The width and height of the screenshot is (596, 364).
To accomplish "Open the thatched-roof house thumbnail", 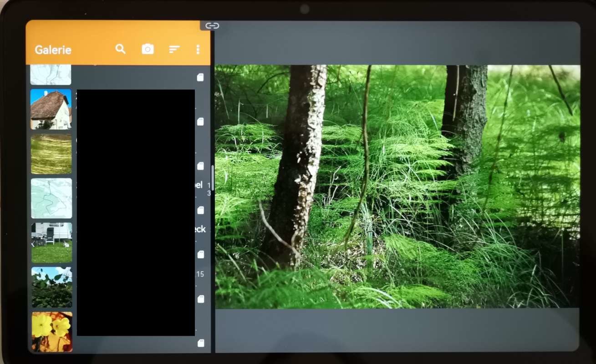I will pos(51,109).
